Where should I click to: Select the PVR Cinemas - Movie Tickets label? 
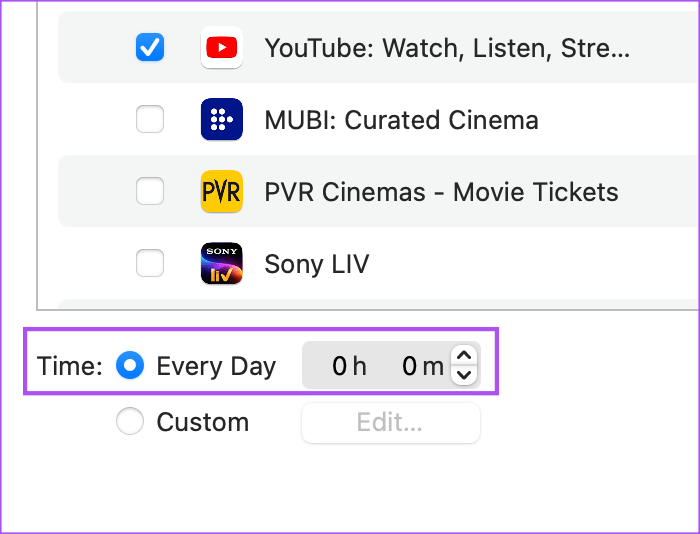point(442,192)
